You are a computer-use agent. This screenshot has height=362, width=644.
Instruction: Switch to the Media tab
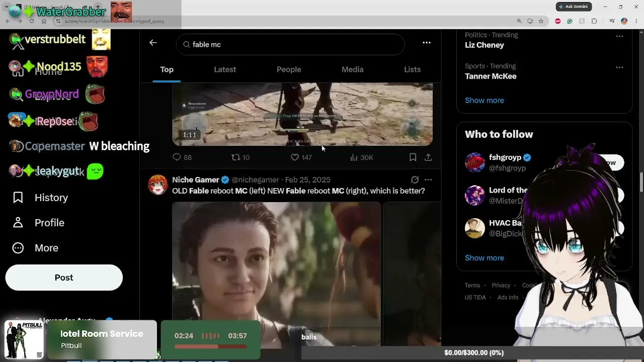pyautogui.click(x=352, y=69)
